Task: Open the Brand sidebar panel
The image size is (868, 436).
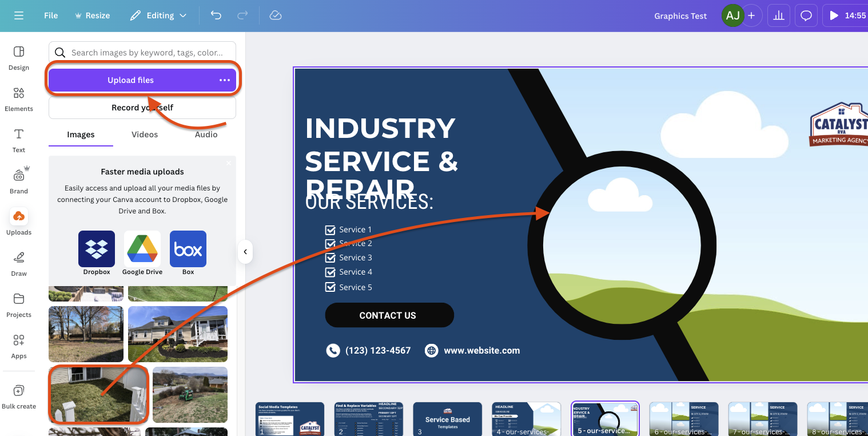Action: (x=19, y=181)
